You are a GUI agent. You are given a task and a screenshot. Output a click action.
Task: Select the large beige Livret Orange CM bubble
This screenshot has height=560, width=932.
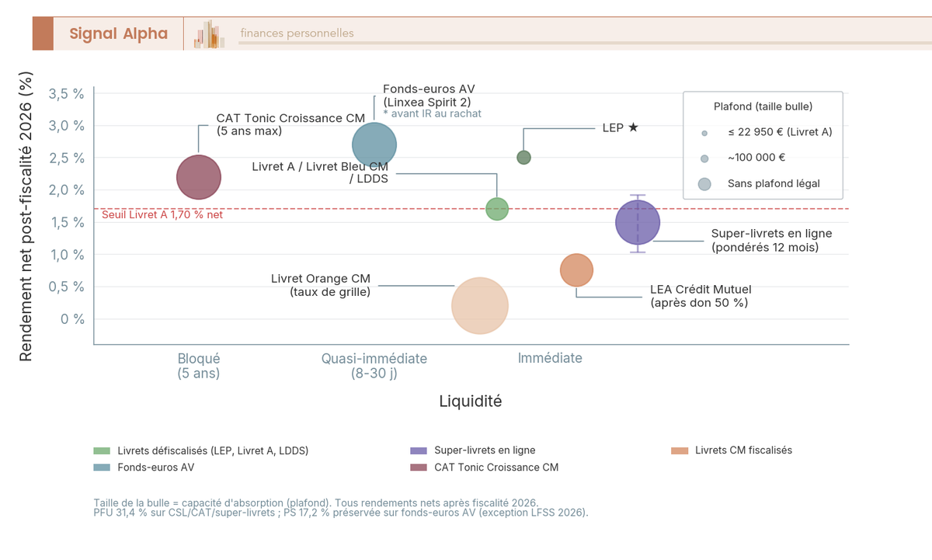pyautogui.click(x=480, y=306)
